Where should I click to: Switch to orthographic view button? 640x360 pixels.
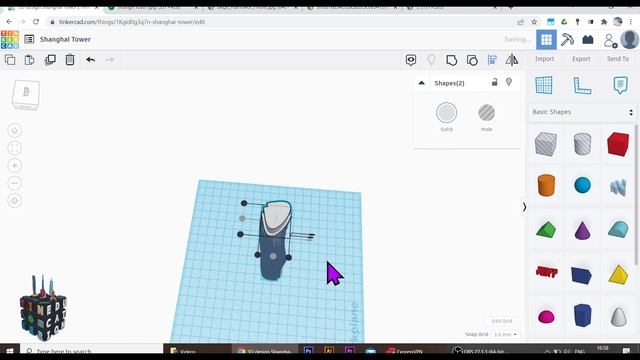(15, 201)
